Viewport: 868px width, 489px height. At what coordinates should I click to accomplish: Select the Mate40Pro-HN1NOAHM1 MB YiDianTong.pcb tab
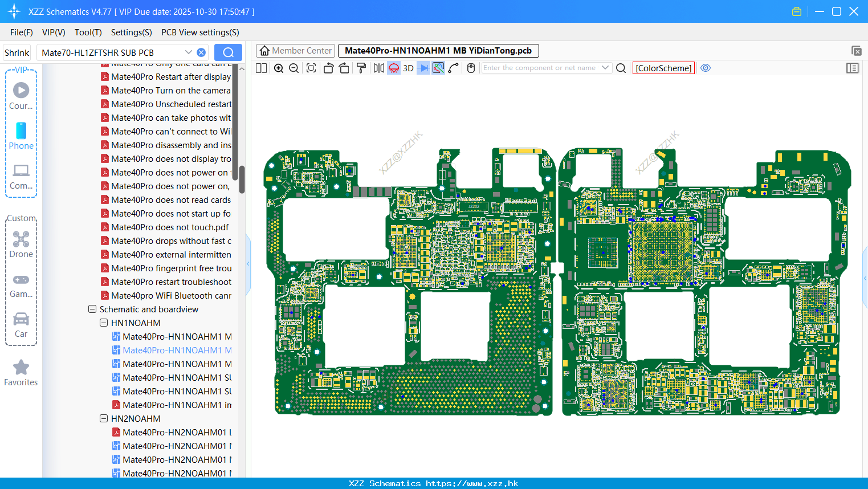pyautogui.click(x=438, y=51)
